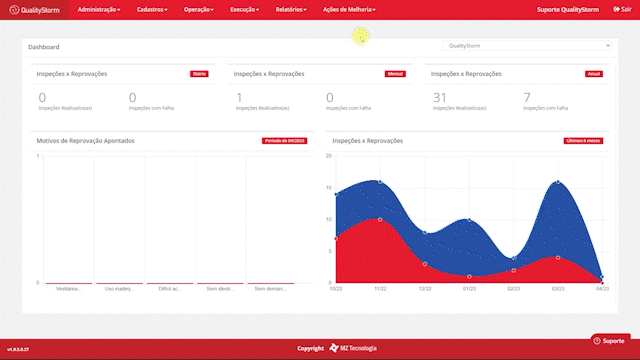Screen dimensions: 640x360
Task: Click the Suporte button at bottom right
Action: 610,341
